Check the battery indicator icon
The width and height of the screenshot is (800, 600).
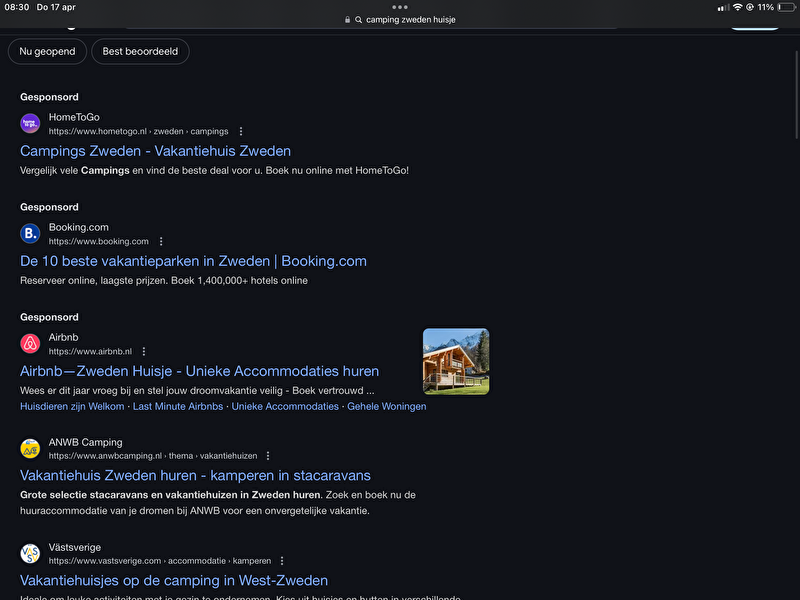pyautogui.click(x=787, y=7)
